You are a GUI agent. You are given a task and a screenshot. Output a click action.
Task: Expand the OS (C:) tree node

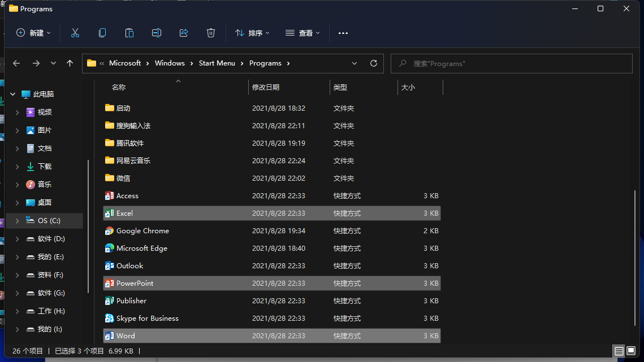click(x=18, y=221)
